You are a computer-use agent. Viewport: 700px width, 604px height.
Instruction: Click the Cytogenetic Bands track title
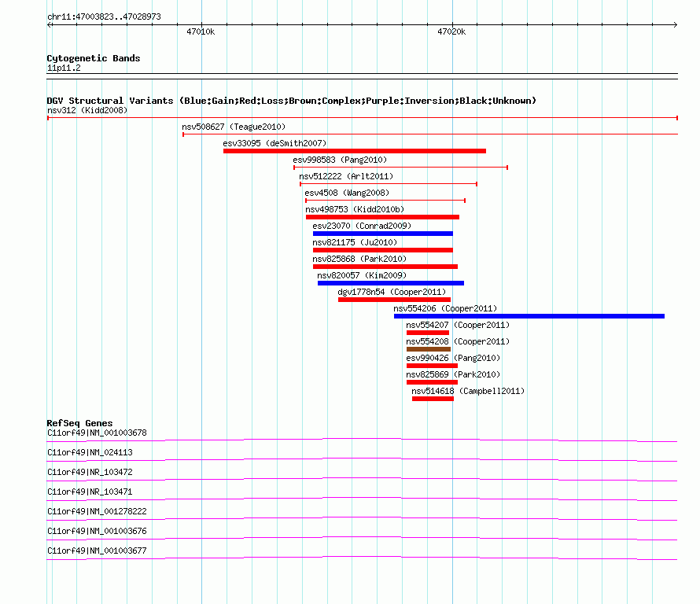click(94, 58)
